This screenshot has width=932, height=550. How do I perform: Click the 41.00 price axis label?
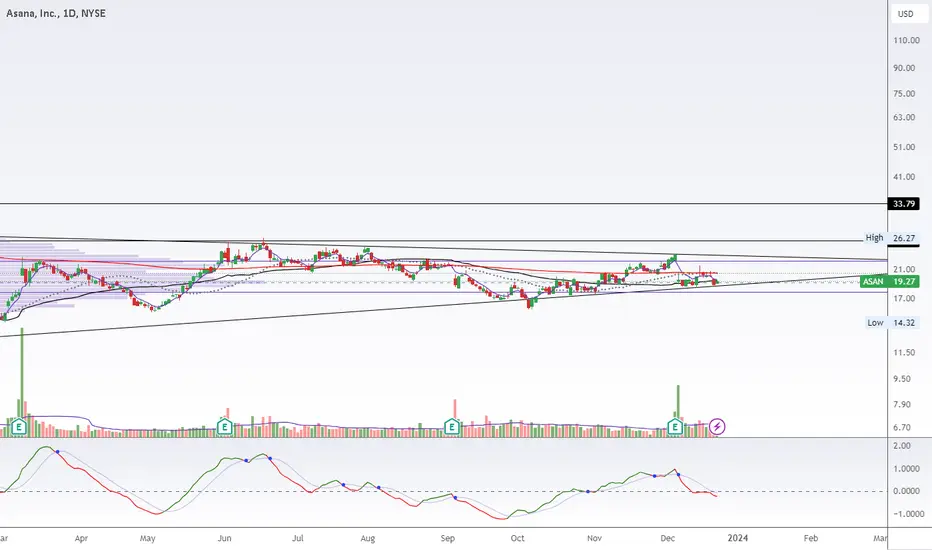pyautogui.click(x=904, y=177)
